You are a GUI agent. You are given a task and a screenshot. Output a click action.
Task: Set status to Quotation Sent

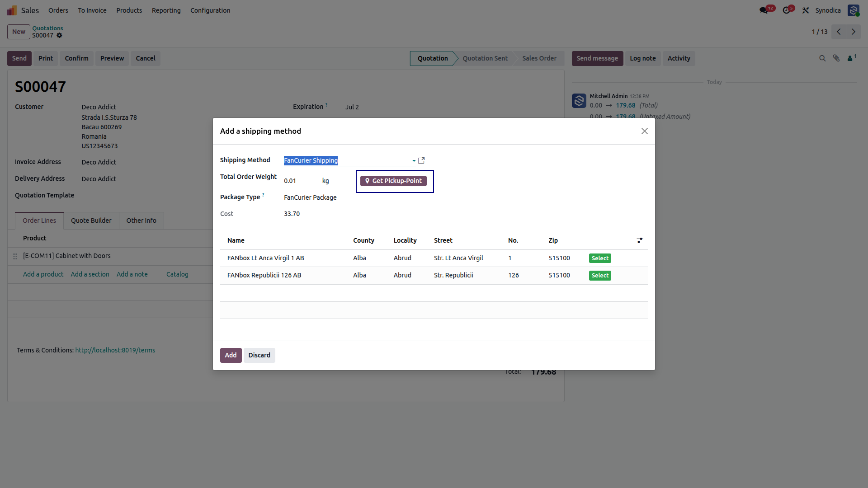tap(485, 58)
